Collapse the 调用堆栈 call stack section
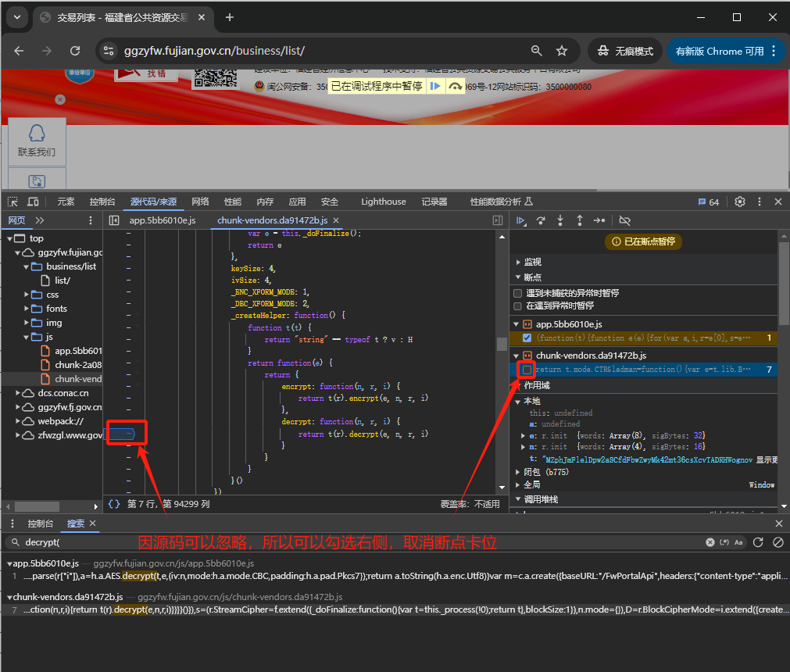 pos(542,499)
